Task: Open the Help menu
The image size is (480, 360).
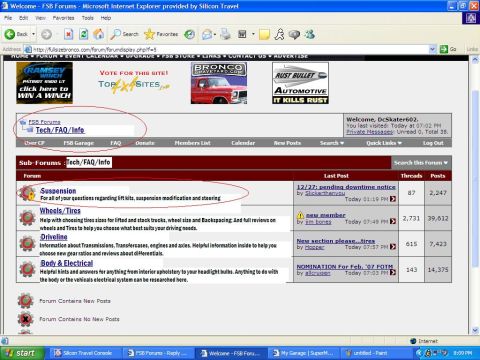Action: click(x=106, y=18)
